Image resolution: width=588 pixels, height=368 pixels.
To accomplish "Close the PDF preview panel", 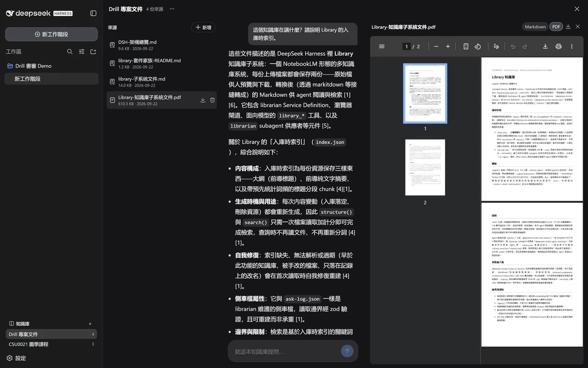I will pos(578,27).
